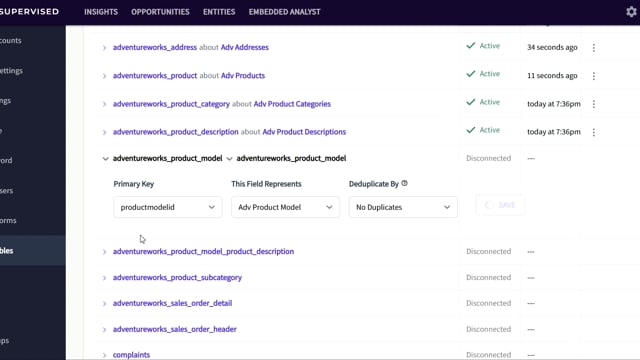Open kebab menu for adventureworks_product_description row

[594, 132]
